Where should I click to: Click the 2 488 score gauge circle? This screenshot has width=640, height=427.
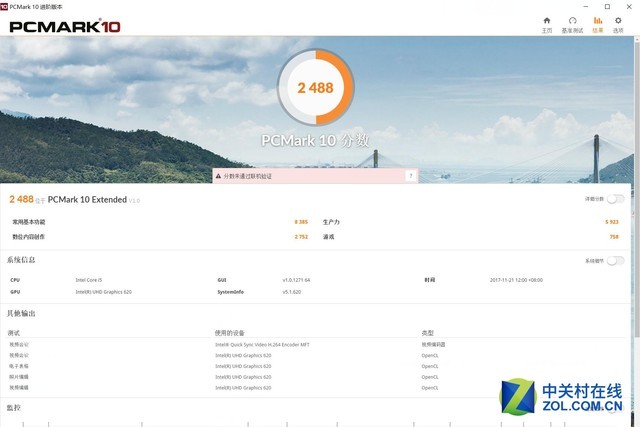click(316, 87)
